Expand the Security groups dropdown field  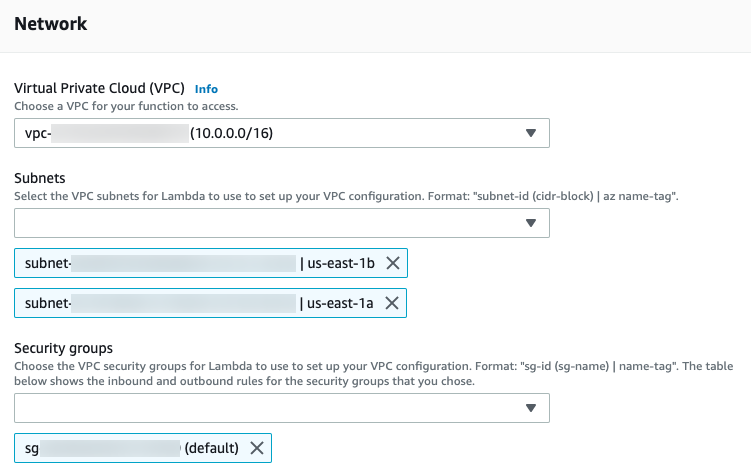click(x=282, y=408)
